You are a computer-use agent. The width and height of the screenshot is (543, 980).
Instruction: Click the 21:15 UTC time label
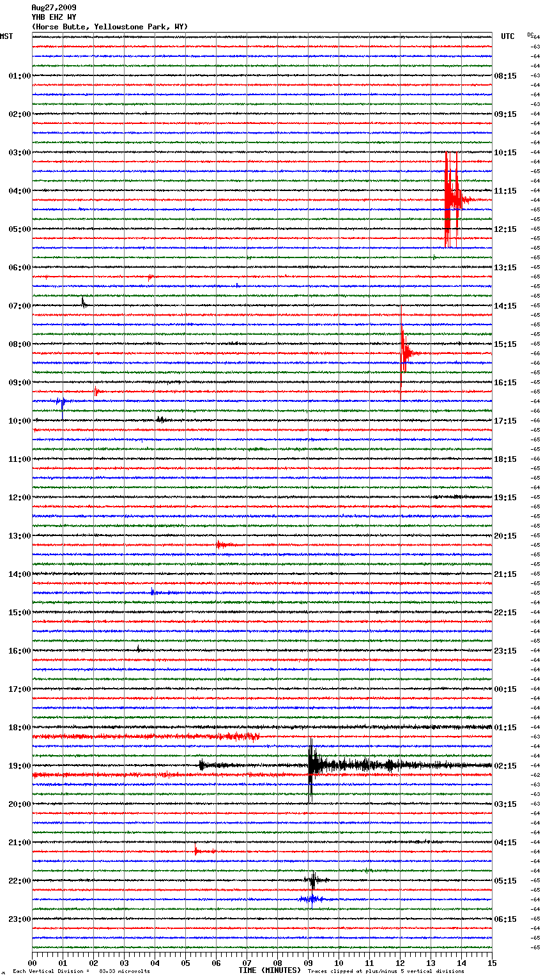(505, 574)
